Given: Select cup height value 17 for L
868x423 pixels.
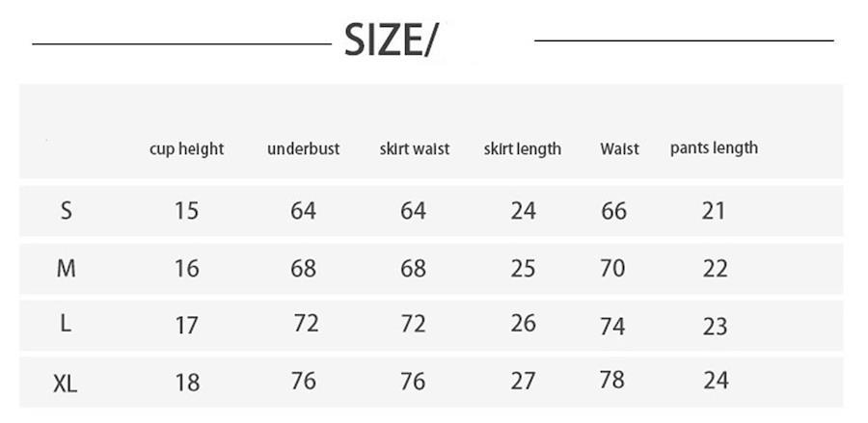Looking at the screenshot, I should click(186, 326).
